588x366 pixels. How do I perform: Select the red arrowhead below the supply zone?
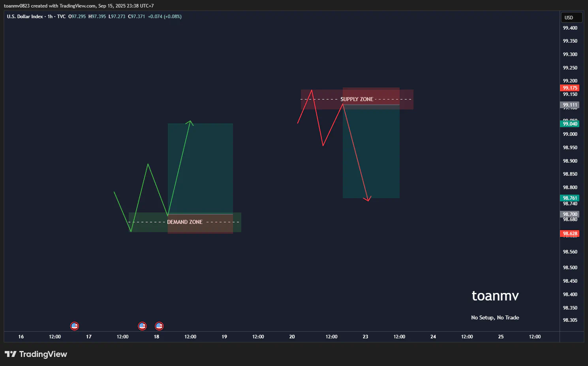(368, 199)
